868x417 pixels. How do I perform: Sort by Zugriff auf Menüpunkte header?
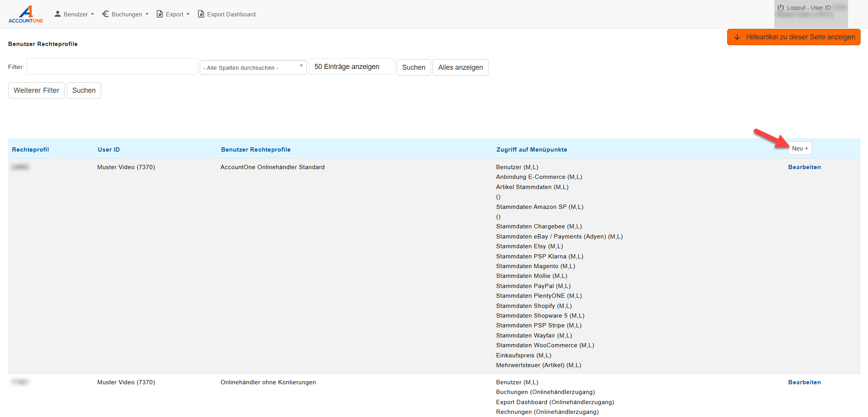531,150
